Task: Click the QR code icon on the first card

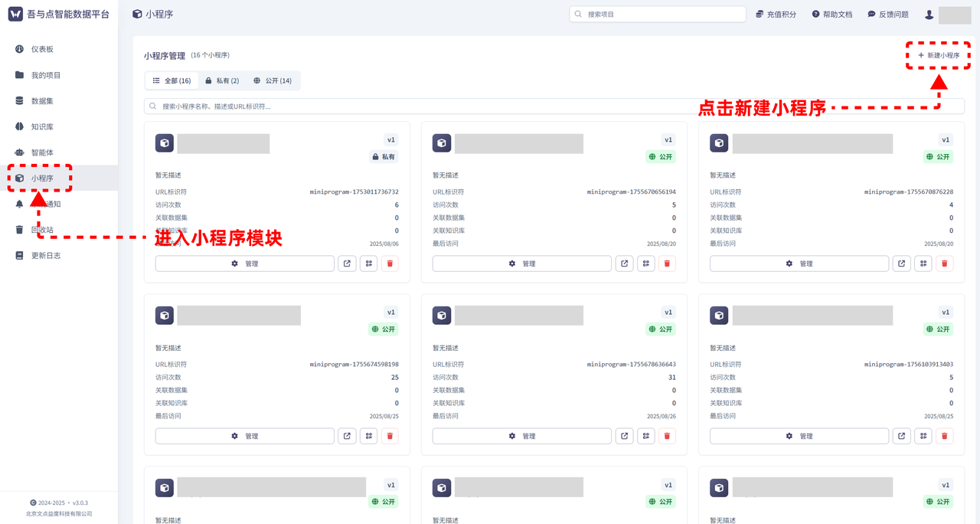Action: click(368, 263)
